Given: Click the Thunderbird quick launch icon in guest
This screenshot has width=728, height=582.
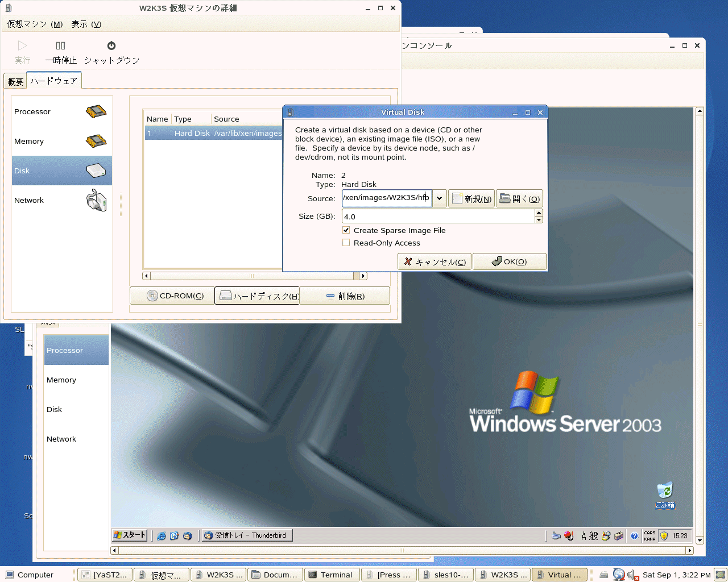Looking at the screenshot, I should tap(187, 535).
